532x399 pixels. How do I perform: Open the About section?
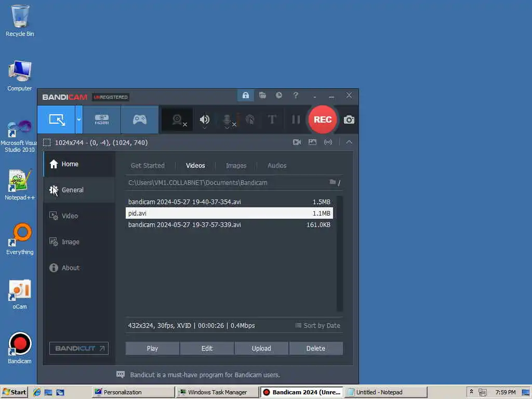(79, 268)
